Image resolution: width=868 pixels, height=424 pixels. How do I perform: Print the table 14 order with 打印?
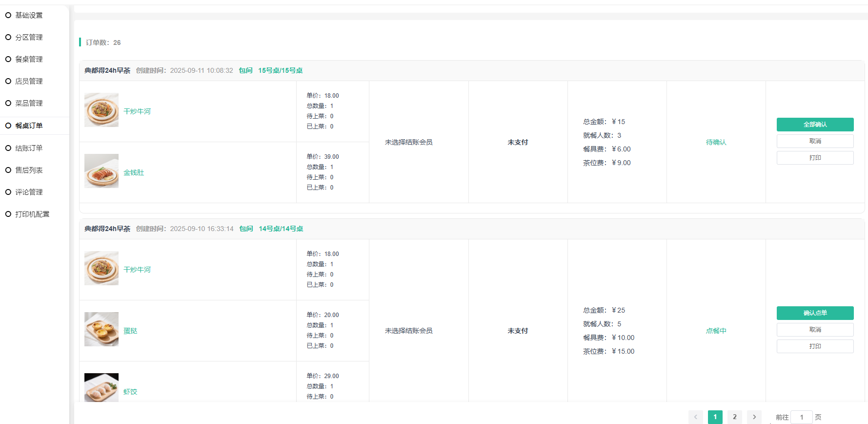coord(815,346)
